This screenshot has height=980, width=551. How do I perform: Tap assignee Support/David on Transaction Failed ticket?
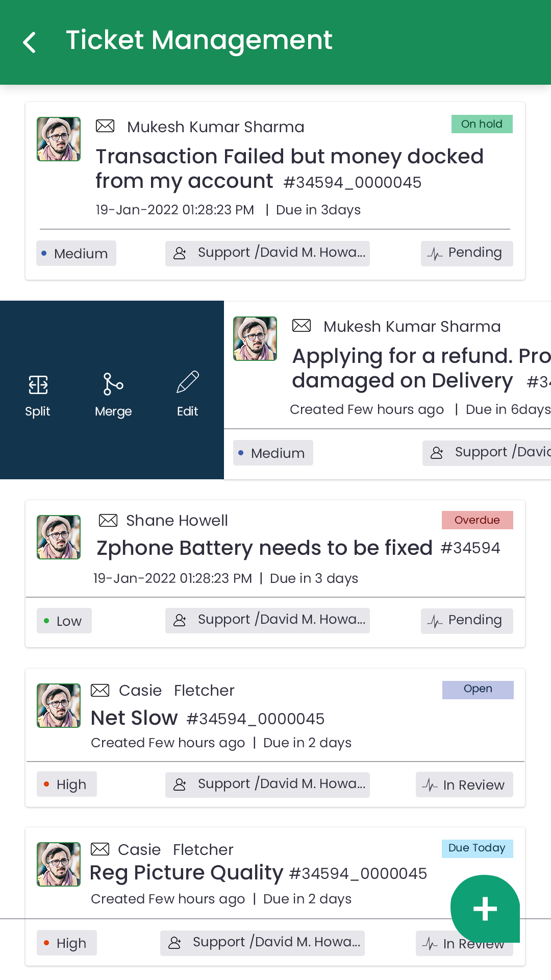267,253
